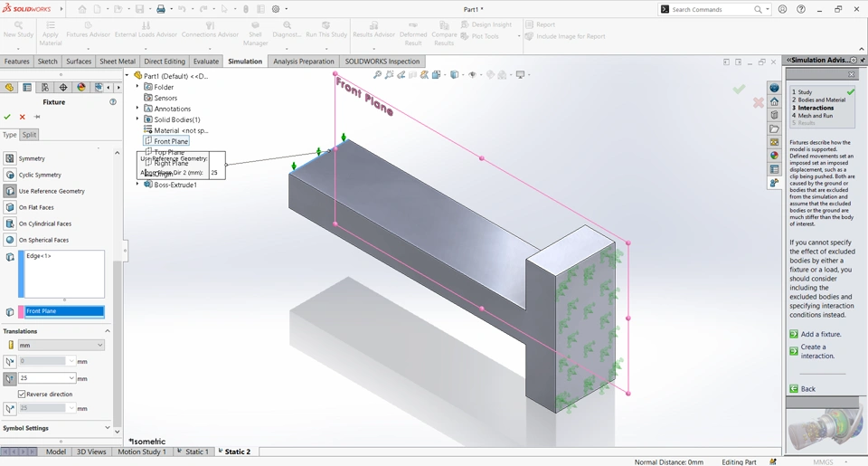Click the Search Commands input box
This screenshot has width=868, height=466.
click(x=712, y=9)
